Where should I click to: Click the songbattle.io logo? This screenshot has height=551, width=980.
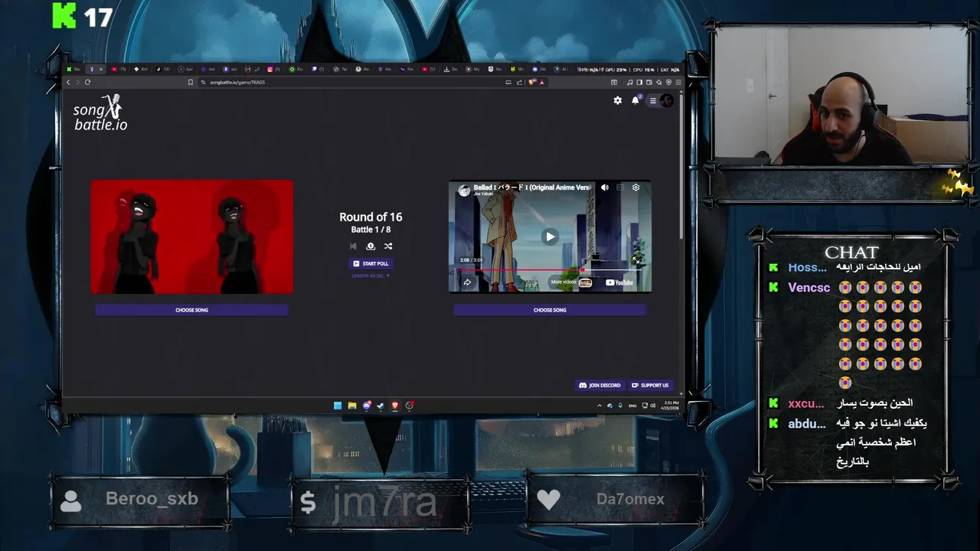100,112
